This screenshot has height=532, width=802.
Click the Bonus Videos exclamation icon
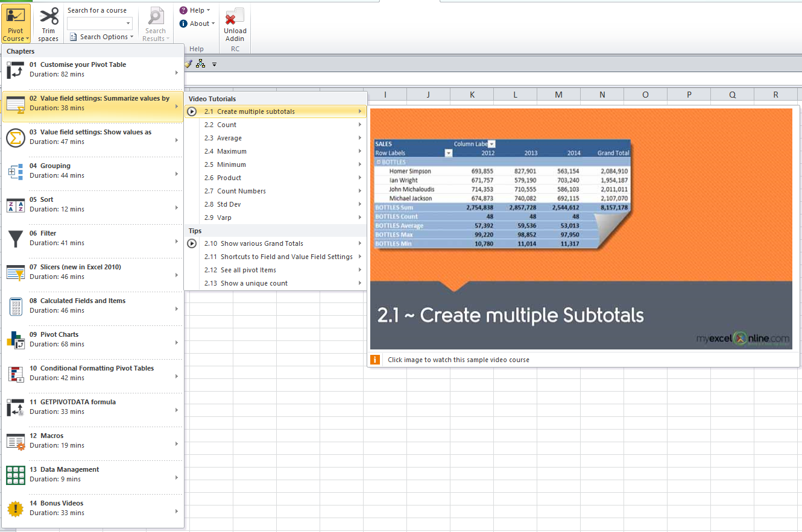tap(16, 509)
